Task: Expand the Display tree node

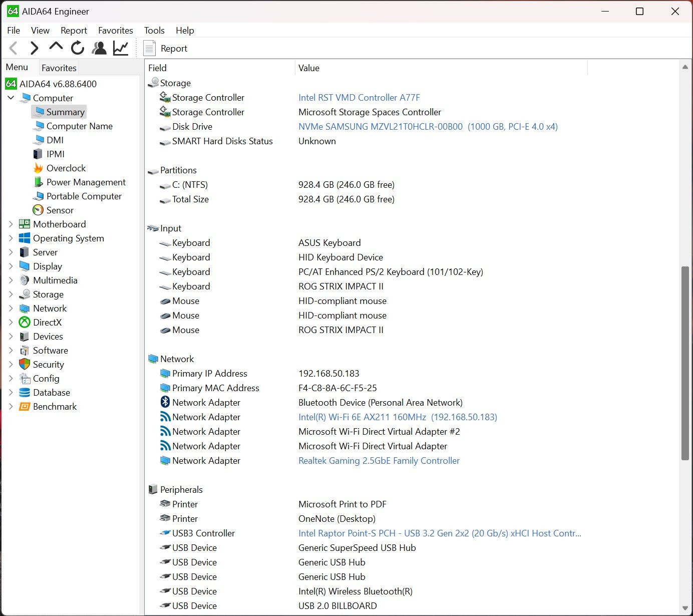Action: pyautogui.click(x=11, y=266)
